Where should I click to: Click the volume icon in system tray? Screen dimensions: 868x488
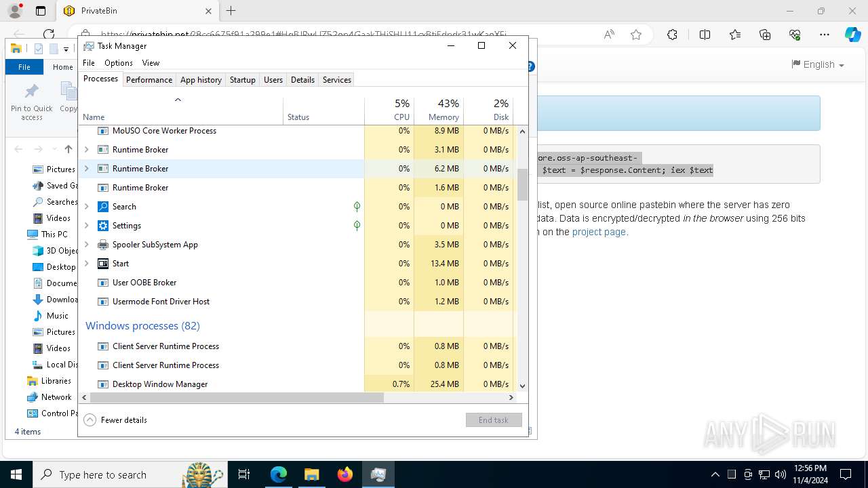[781, 474]
